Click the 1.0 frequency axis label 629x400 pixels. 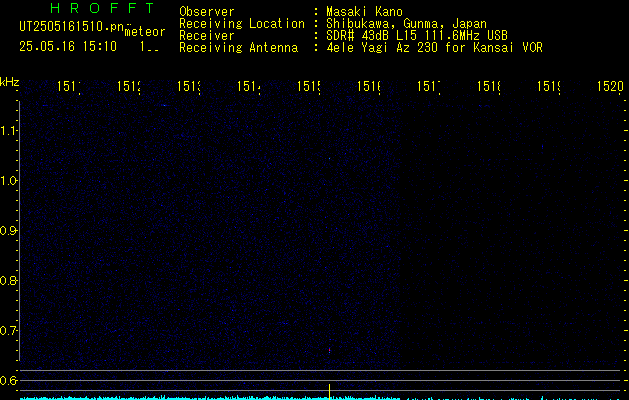tap(7, 181)
